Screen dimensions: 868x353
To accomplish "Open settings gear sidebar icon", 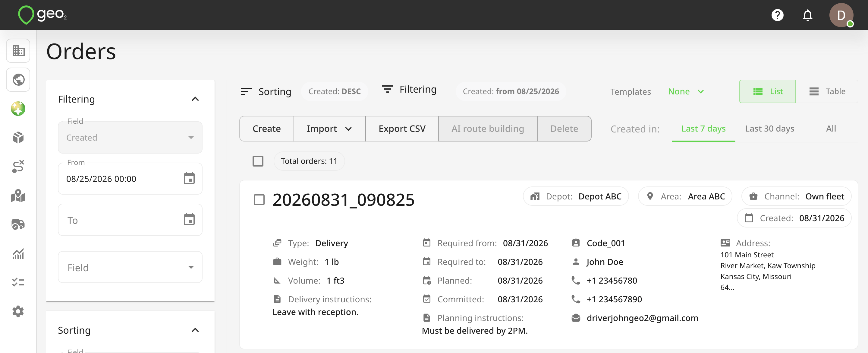I will point(18,311).
